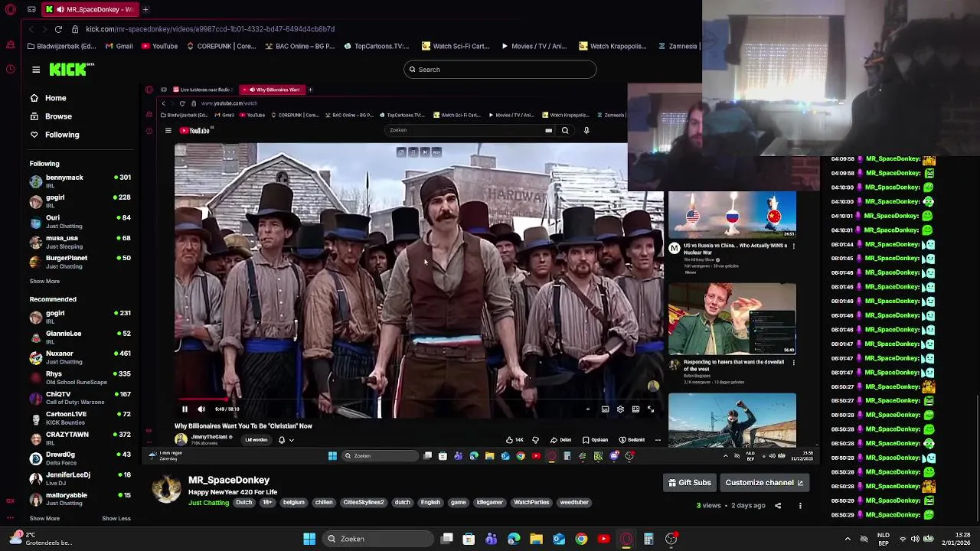Viewport: 980px width, 551px height.
Task: Open video options three-dot menu
Action: tap(800, 506)
